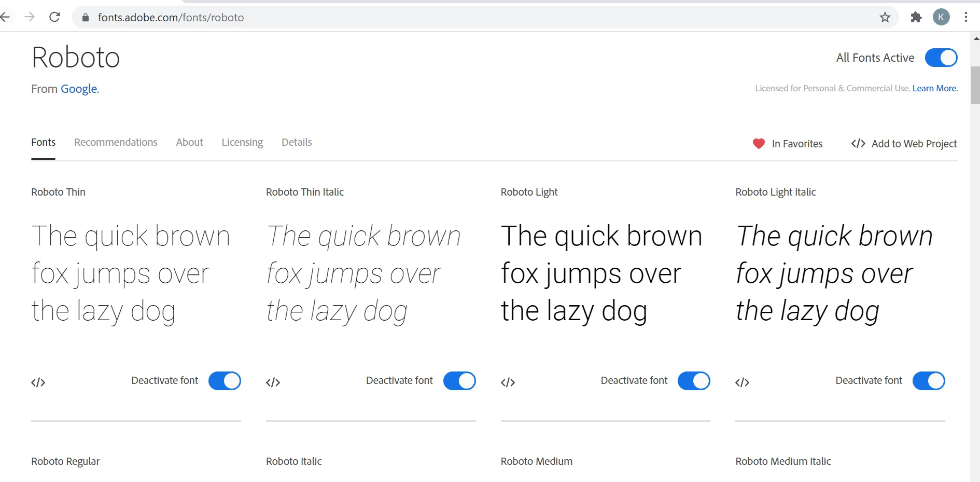This screenshot has height=482, width=980.
Task: Click the scrollbar up arrow
Action: click(976, 38)
